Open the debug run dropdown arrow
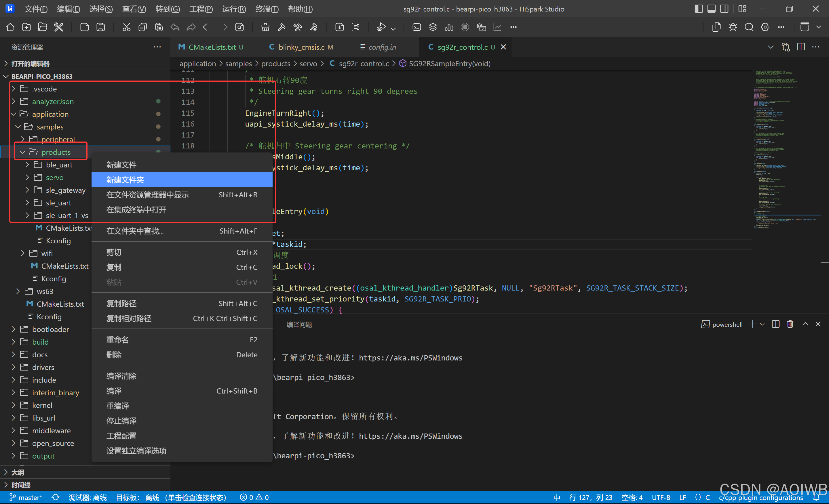Viewport: 829px width, 504px height. (x=393, y=29)
